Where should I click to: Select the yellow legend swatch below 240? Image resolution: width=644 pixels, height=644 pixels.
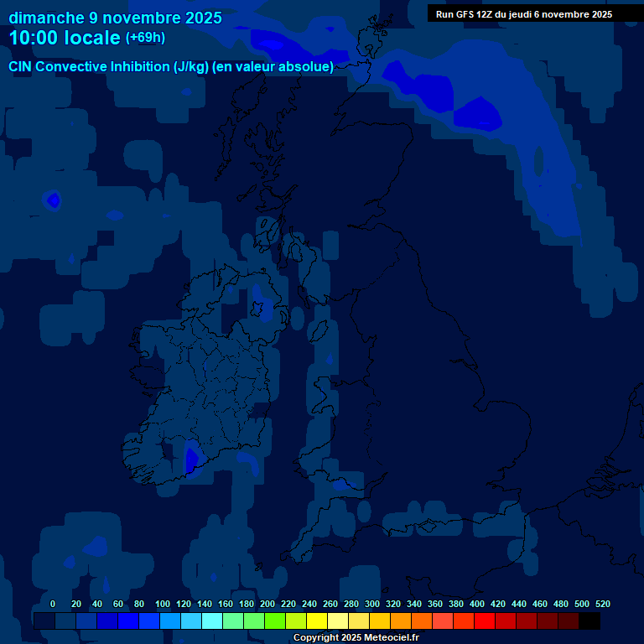pyautogui.click(x=317, y=621)
